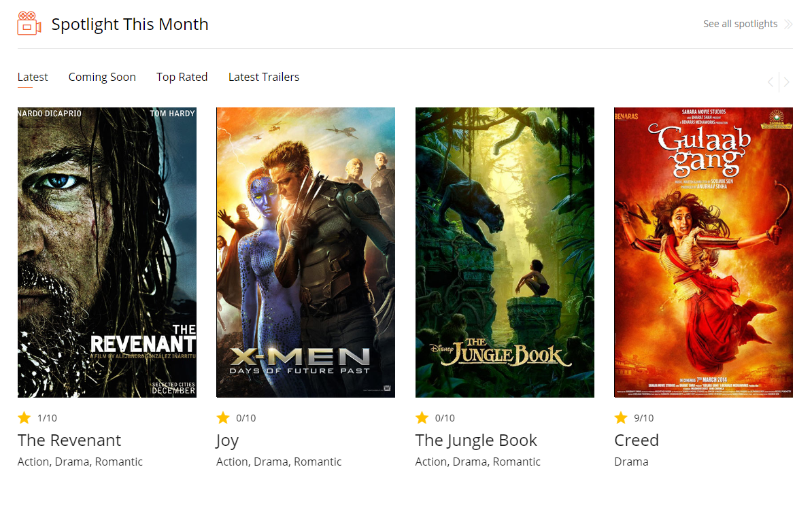The width and height of the screenshot is (812, 520).
Task: Select the Latest tab
Action: tap(33, 77)
